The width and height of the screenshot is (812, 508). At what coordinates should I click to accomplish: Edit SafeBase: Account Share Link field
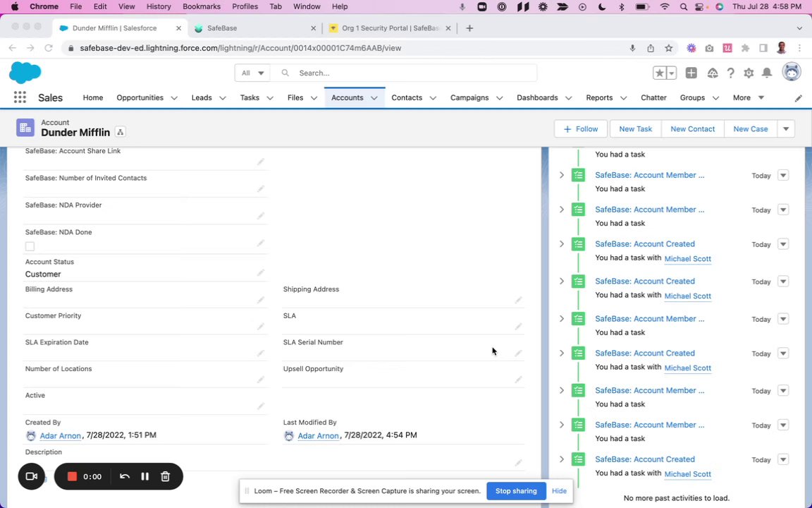(x=261, y=162)
